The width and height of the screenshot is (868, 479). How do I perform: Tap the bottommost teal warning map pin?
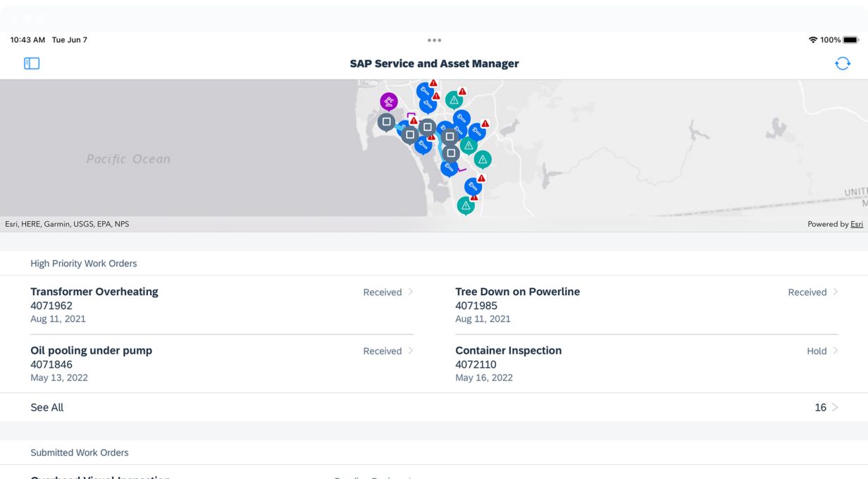click(x=465, y=205)
